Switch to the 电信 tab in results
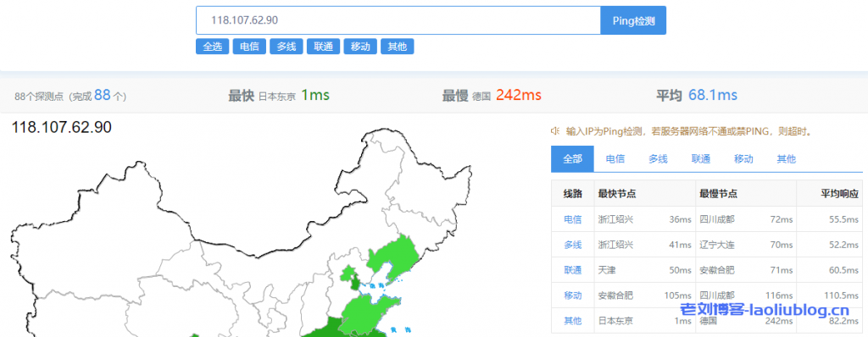The width and height of the screenshot is (868, 337). [x=615, y=159]
